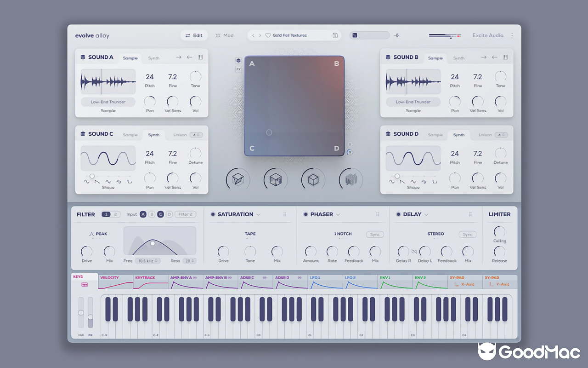Switch SOUND D to the Sample tab

[435, 135]
